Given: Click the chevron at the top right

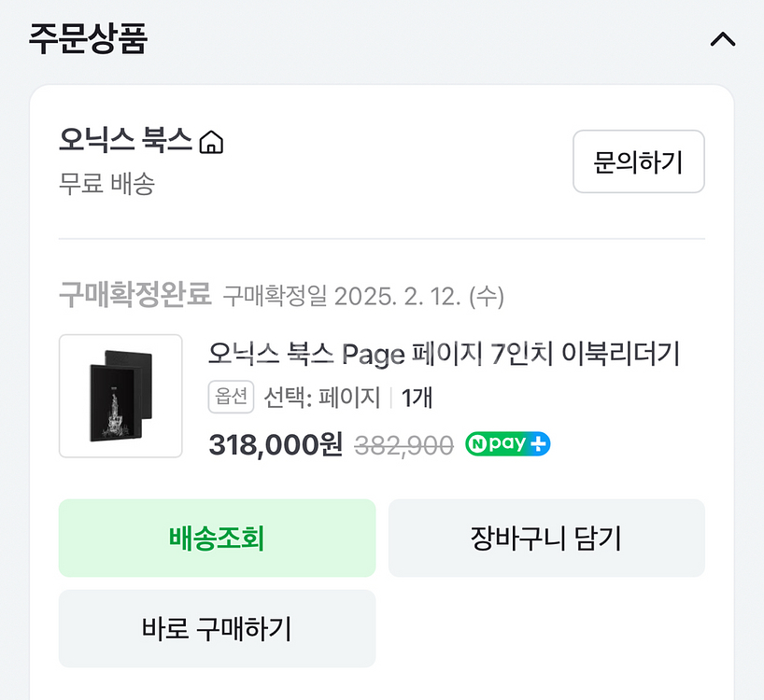Looking at the screenshot, I should [722, 39].
